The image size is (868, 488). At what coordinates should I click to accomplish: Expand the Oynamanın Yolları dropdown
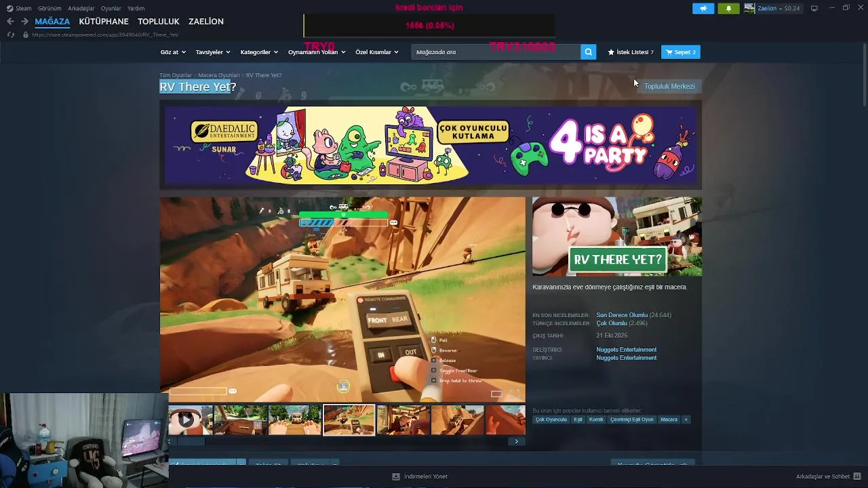pos(317,52)
